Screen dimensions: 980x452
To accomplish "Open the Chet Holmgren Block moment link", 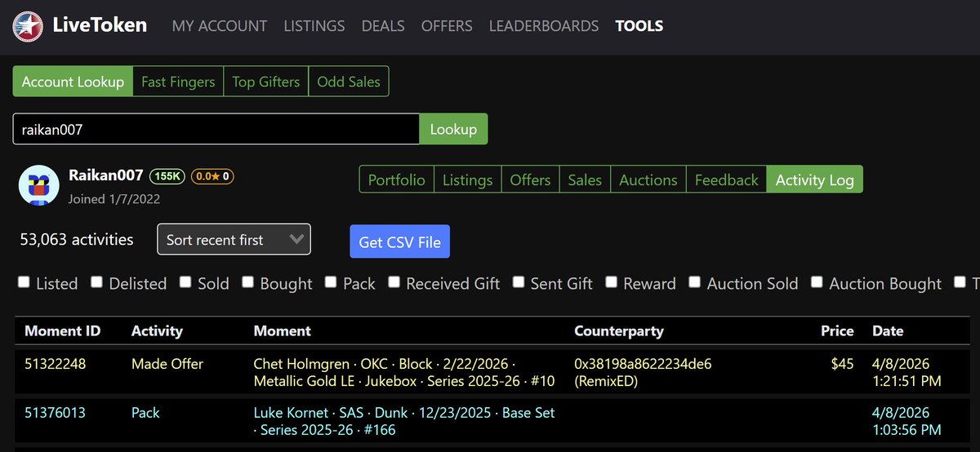I will pyautogui.click(x=404, y=372).
